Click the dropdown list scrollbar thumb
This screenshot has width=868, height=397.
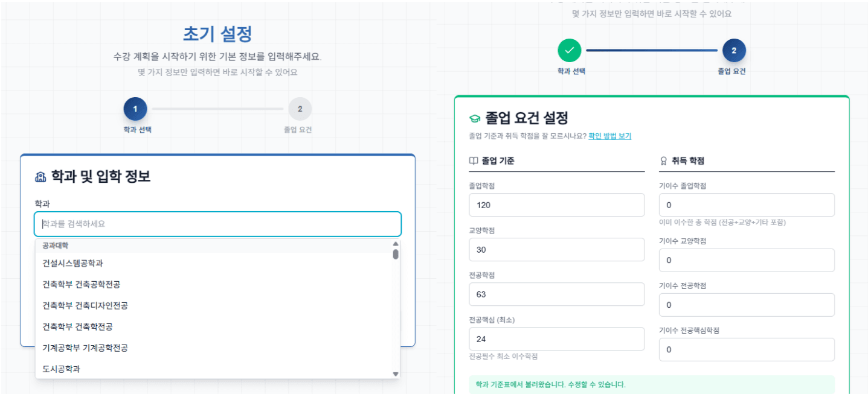[396, 254]
